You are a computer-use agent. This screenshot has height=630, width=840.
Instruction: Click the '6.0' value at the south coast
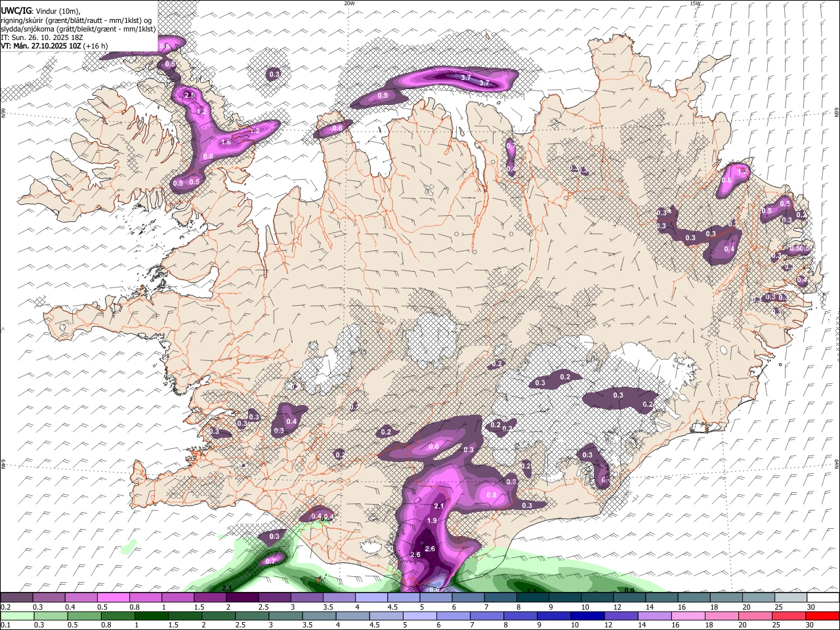(434, 589)
